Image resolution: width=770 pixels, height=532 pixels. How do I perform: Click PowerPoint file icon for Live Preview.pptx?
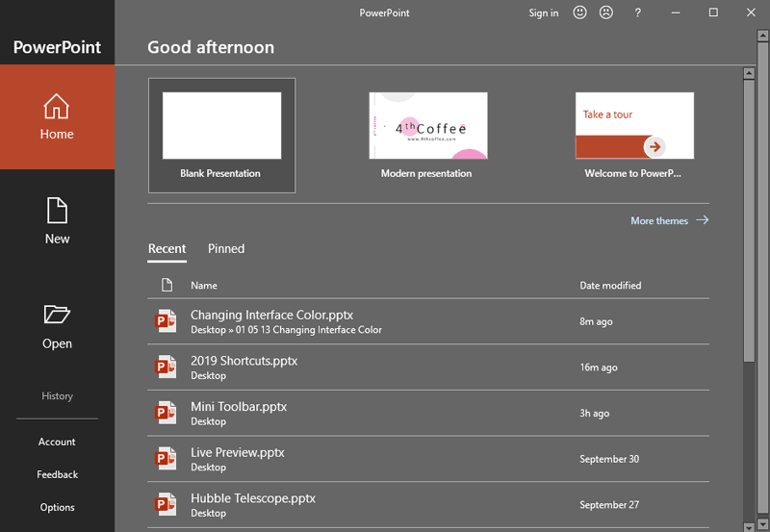[x=166, y=458]
